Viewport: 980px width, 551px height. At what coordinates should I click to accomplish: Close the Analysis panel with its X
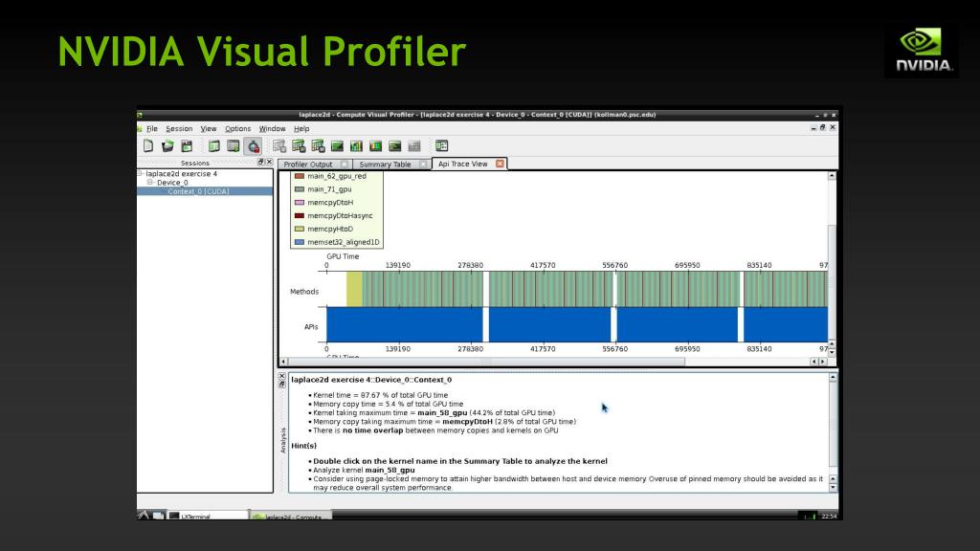pyautogui.click(x=282, y=376)
